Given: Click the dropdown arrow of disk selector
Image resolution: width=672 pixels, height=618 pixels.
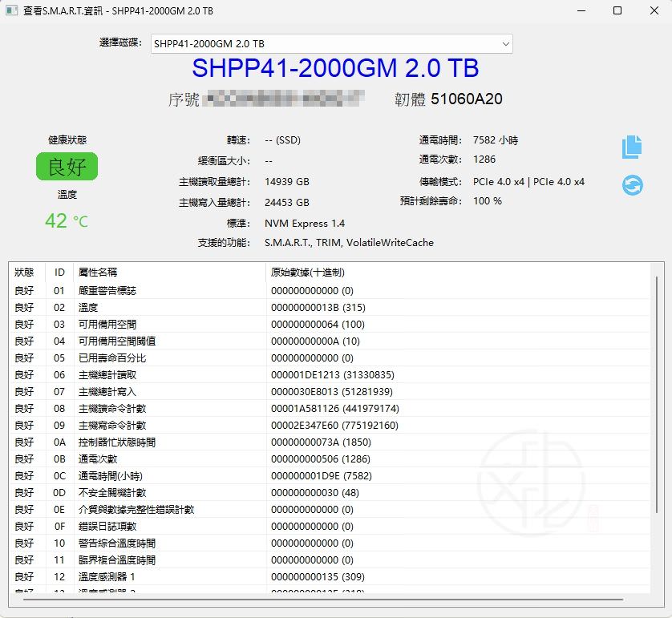Looking at the screenshot, I should pyautogui.click(x=505, y=43).
